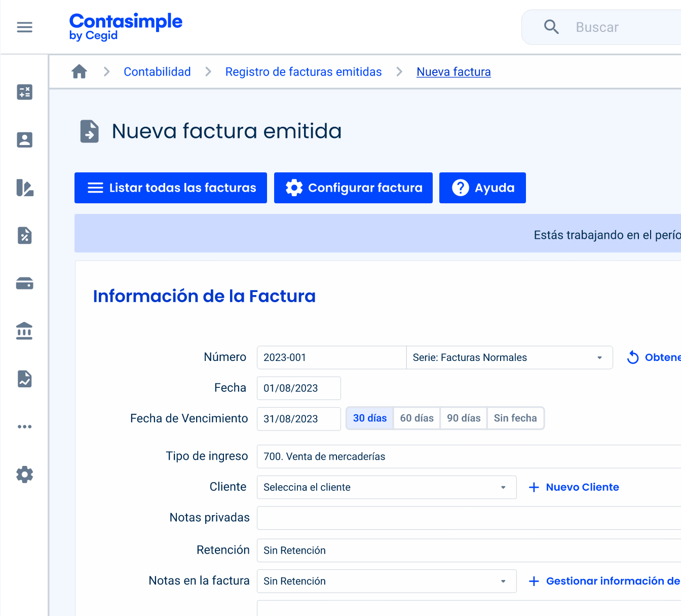Open bank building icon in sidebar

[24, 331]
